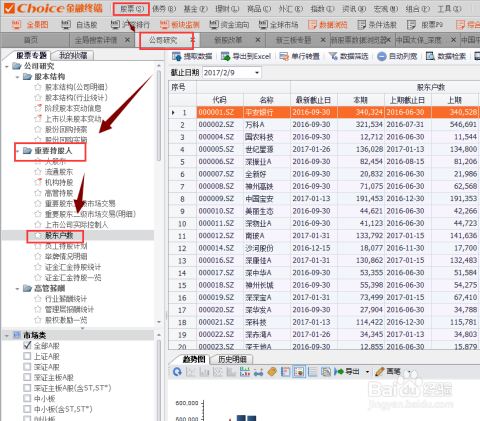Switch to the 我的收藏 tab
The image size is (480, 421).
click(73, 55)
